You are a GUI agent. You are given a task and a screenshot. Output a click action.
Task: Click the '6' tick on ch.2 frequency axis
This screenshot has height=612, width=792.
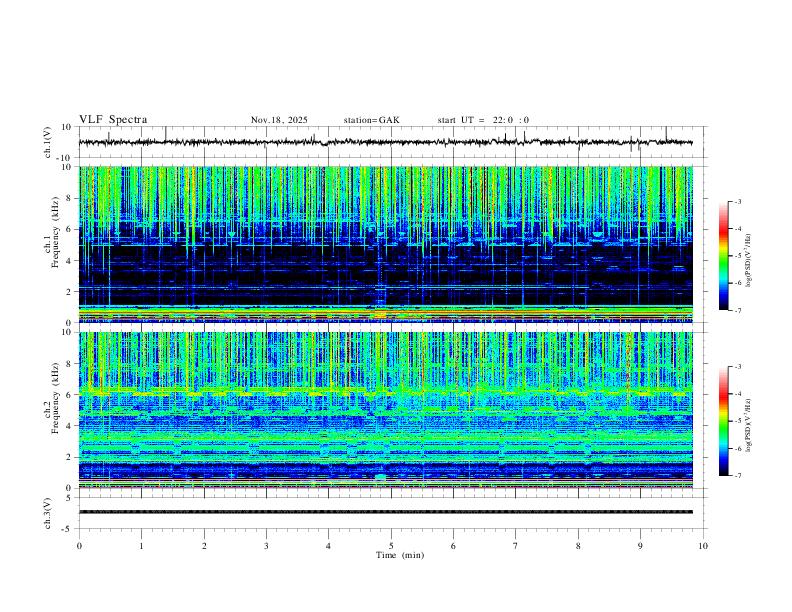pos(69,395)
